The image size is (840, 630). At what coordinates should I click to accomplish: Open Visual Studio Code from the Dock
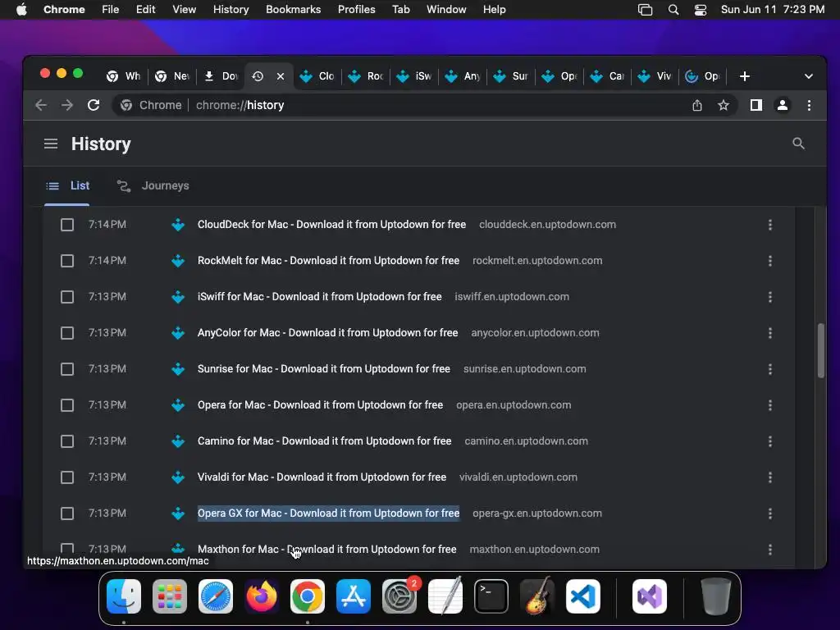pyautogui.click(x=583, y=596)
